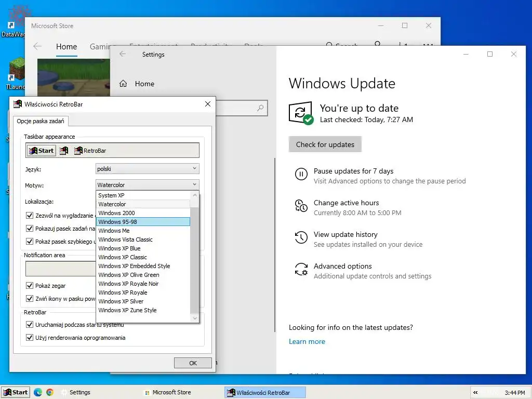Click Learn more link

(307, 341)
